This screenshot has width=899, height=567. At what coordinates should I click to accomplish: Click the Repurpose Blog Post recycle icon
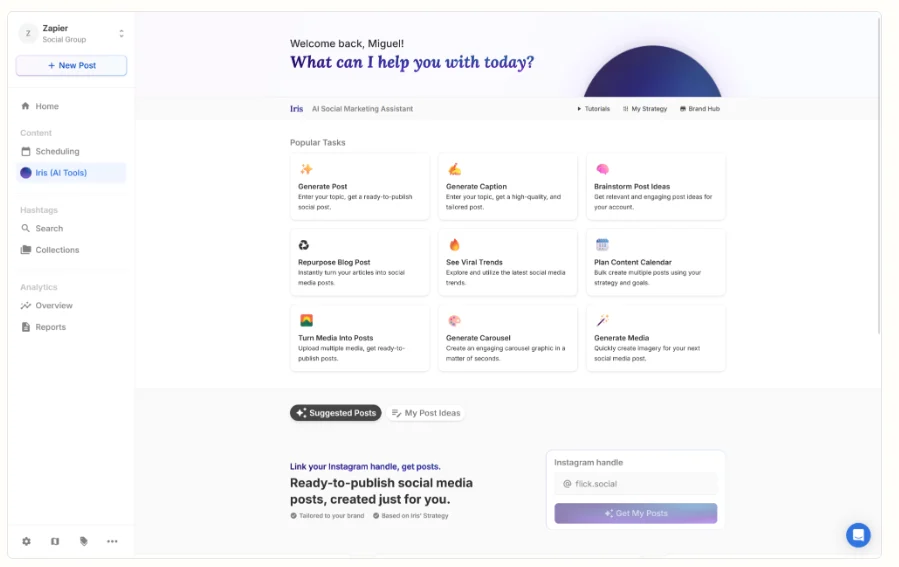coord(305,245)
